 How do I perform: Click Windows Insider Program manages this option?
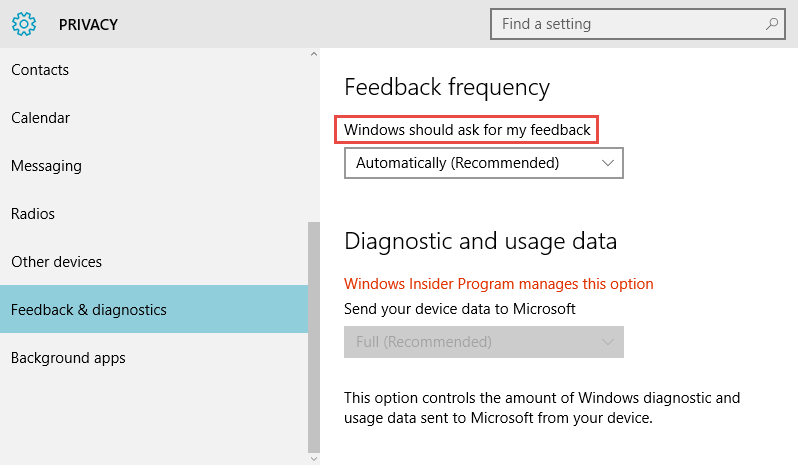[498, 284]
